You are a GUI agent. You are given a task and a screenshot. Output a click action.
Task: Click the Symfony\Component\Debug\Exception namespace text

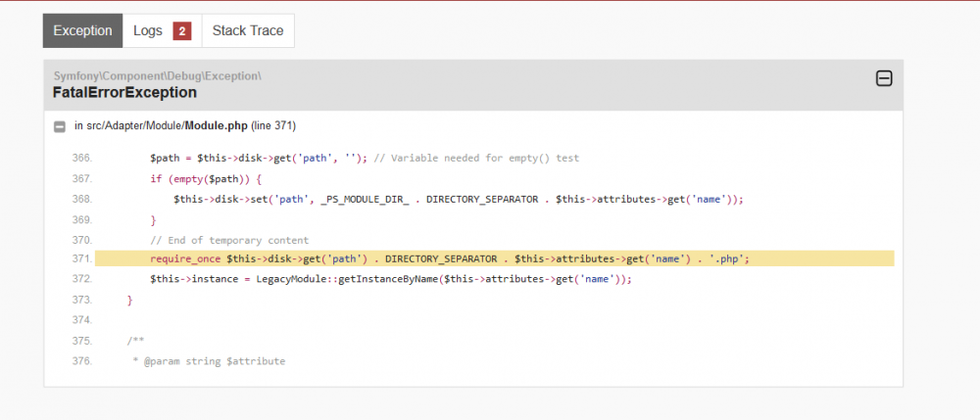click(158, 76)
